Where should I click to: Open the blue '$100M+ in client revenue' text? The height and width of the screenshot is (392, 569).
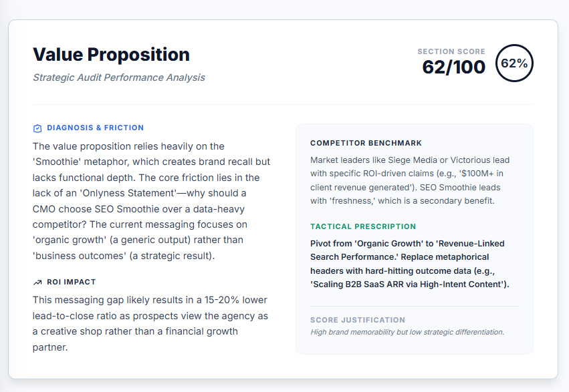click(483, 174)
